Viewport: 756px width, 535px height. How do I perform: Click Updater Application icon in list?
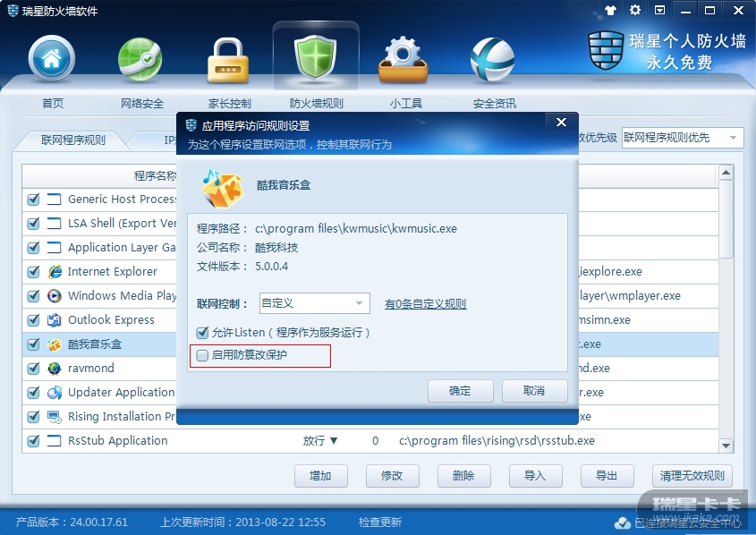(x=55, y=393)
